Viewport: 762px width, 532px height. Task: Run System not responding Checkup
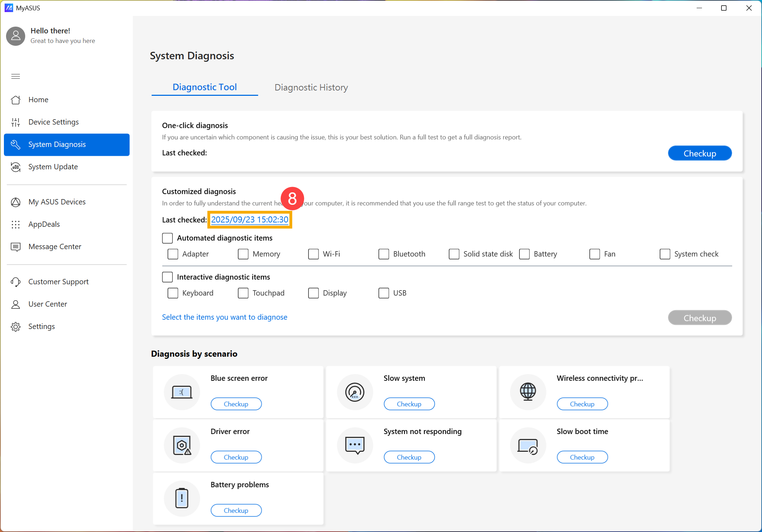pyautogui.click(x=409, y=457)
